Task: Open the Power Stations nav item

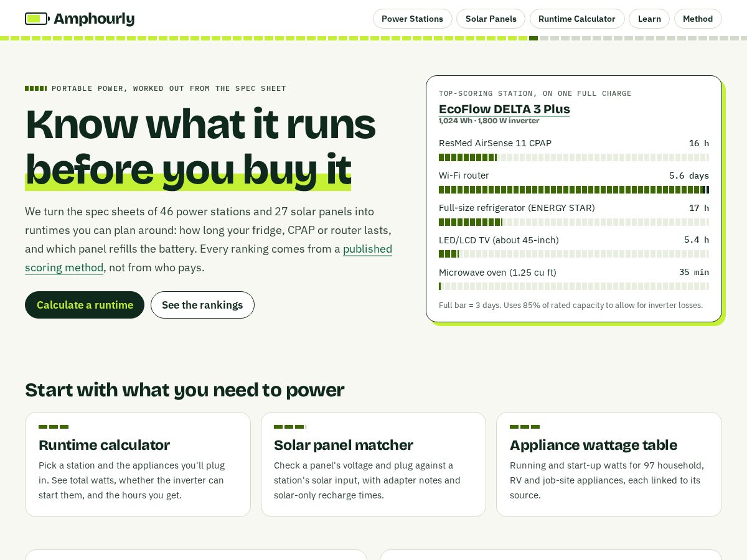Action: point(413,19)
